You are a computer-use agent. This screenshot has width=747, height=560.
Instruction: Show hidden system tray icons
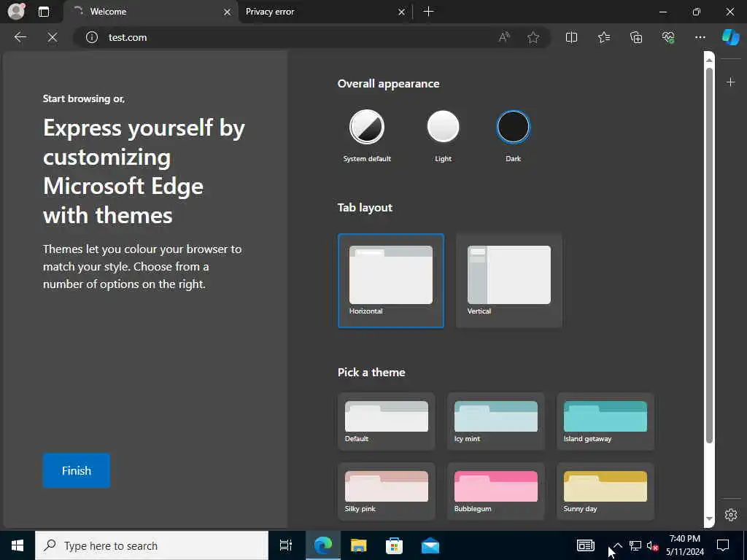[x=617, y=545]
